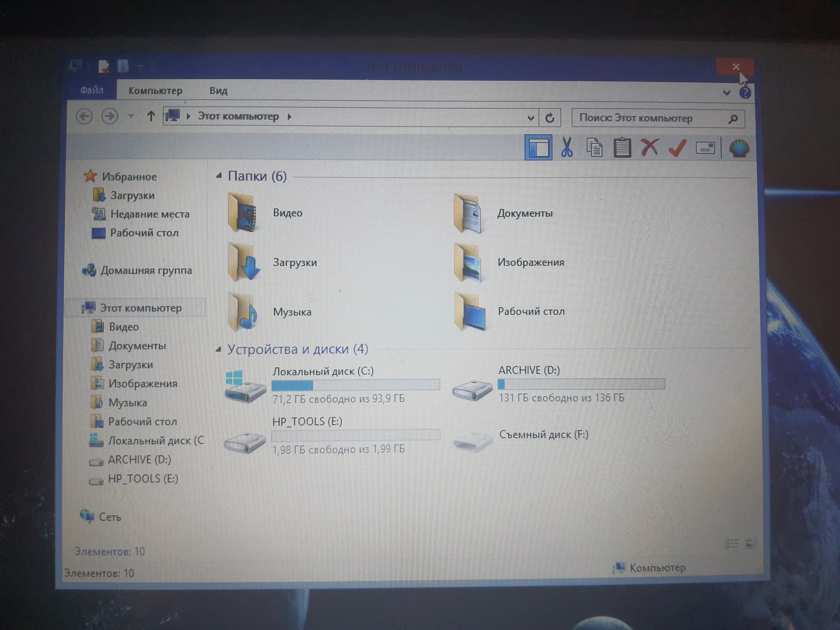Click the red X Delete toolbar icon
The width and height of the screenshot is (840, 630).
click(x=650, y=147)
